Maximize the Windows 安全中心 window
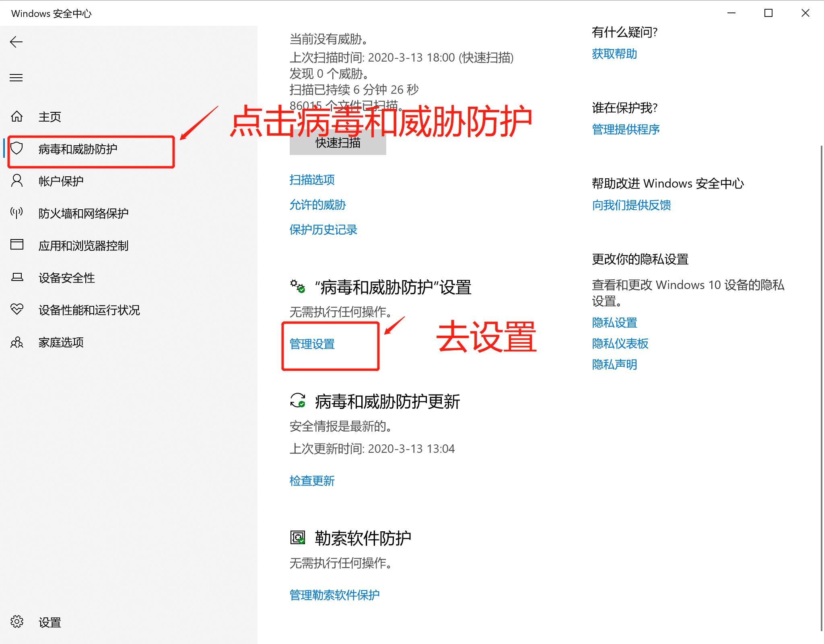Screen dimensions: 824x644 point(768,13)
